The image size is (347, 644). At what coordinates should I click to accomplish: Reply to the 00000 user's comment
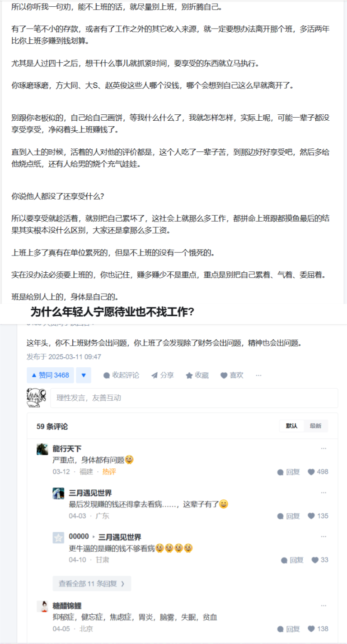pyautogui.click(x=292, y=560)
